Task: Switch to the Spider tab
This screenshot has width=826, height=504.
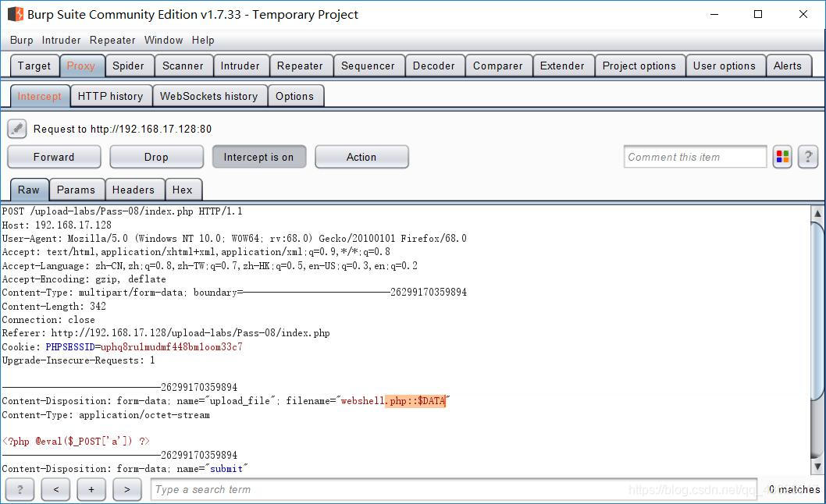Action: click(x=128, y=66)
